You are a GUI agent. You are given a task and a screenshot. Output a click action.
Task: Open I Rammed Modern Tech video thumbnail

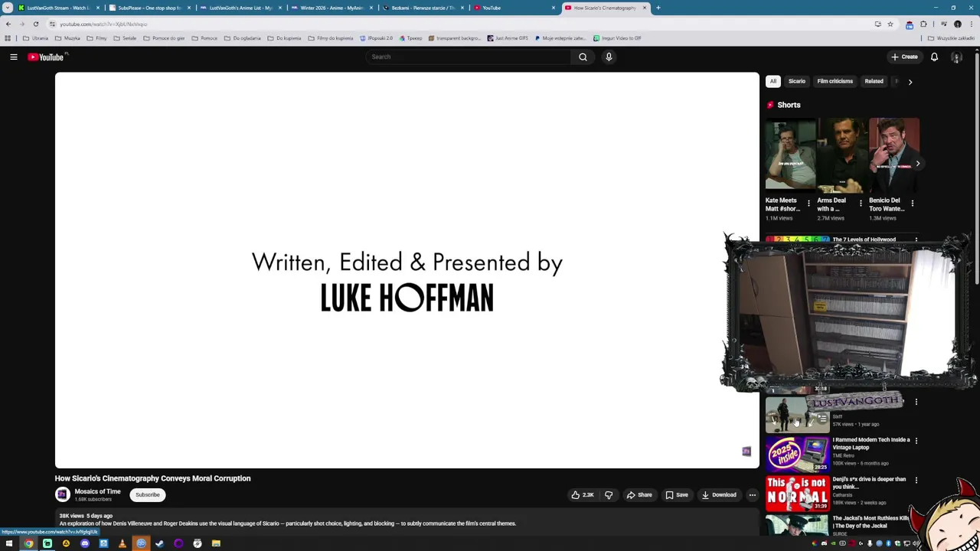coord(797,454)
